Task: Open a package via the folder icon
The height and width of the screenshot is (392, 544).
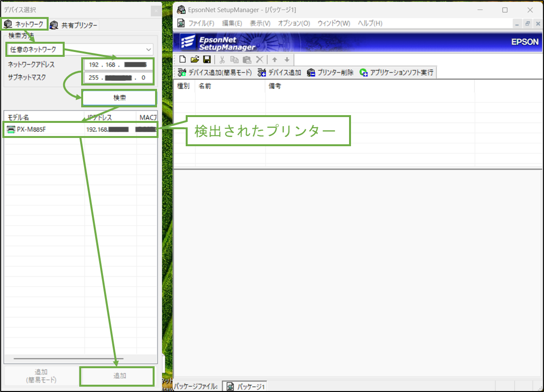Action: (x=194, y=59)
